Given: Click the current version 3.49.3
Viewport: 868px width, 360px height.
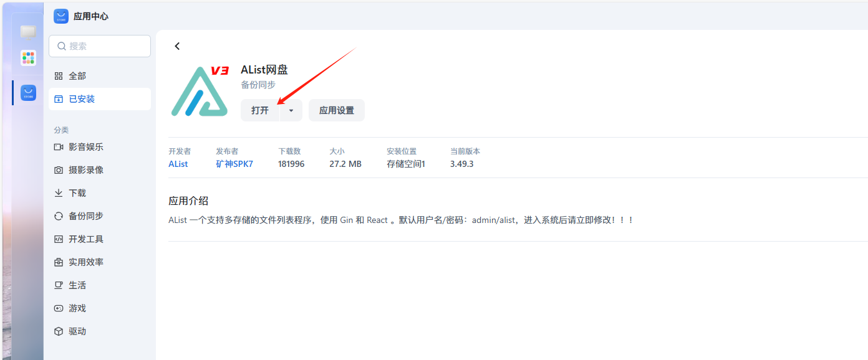Looking at the screenshot, I should pos(462,164).
